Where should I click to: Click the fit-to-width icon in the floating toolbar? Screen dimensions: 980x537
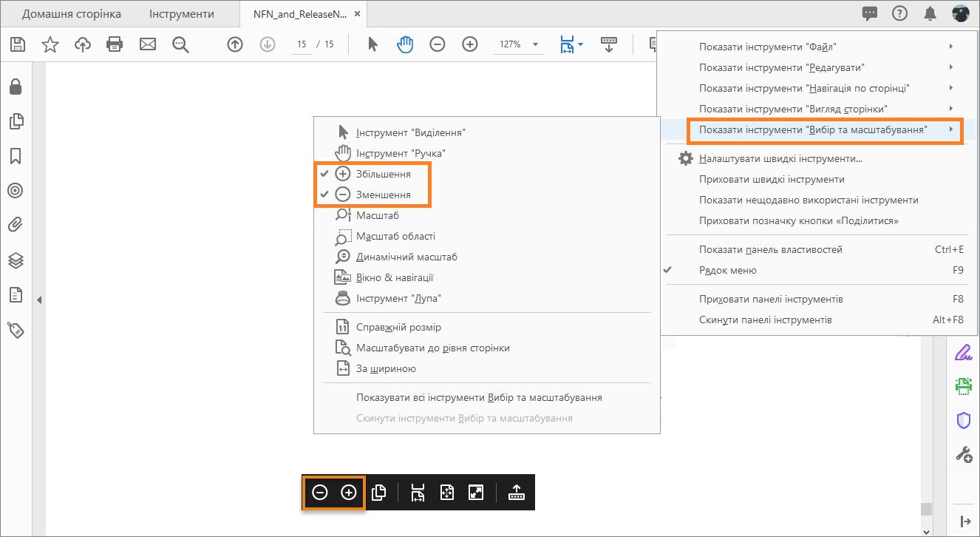417,492
